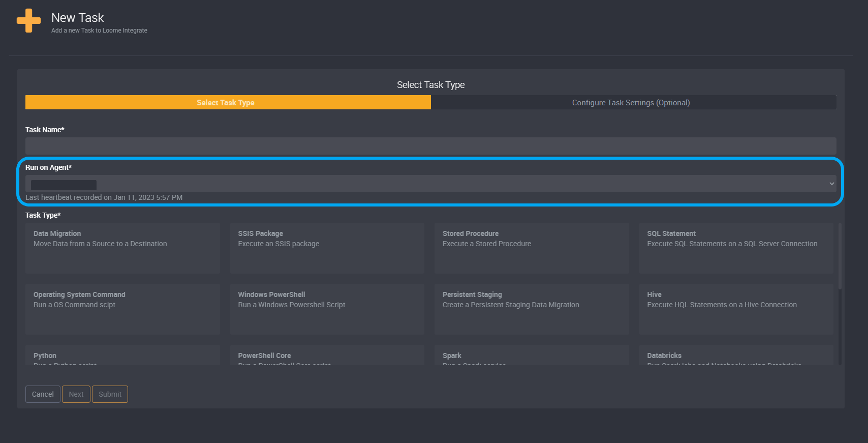Click the Select Task Type heading

pos(431,85)
